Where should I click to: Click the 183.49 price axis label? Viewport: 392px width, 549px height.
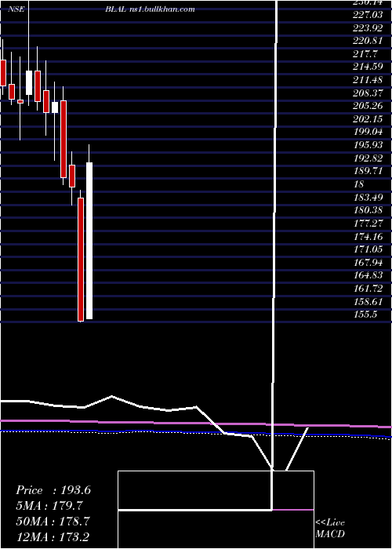[368, 197]
